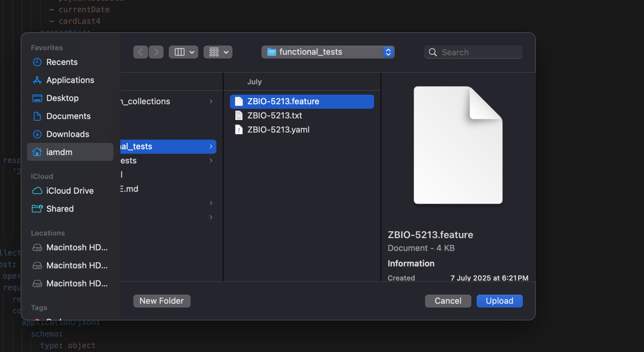Navigate back with the back arrow

click(141, 52)
